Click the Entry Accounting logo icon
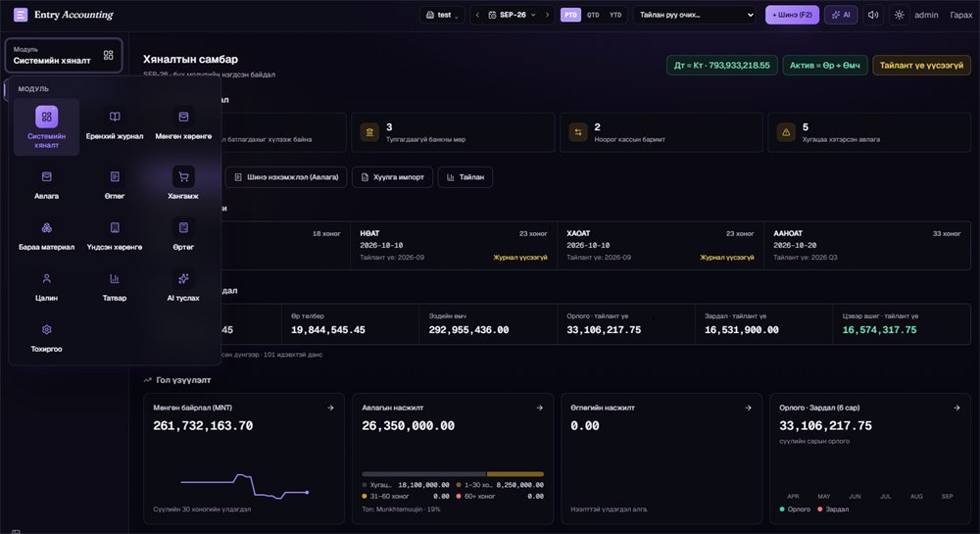Image resolution: width=980 pixels, height=534 pixels. [21, 15]
